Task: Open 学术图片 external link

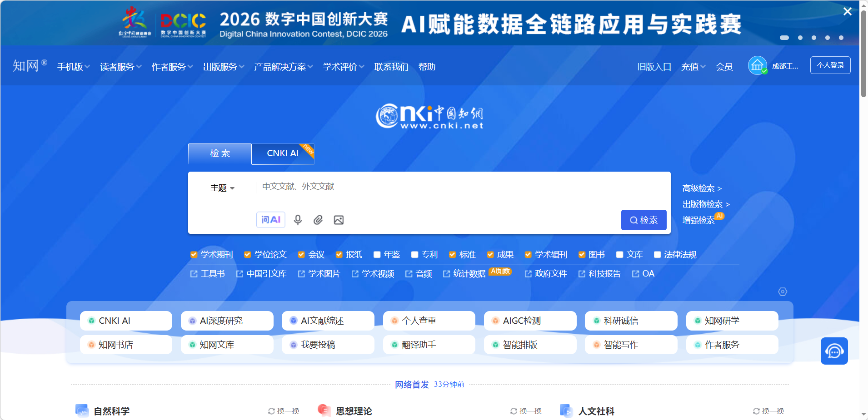Action: tap(319, 274)
